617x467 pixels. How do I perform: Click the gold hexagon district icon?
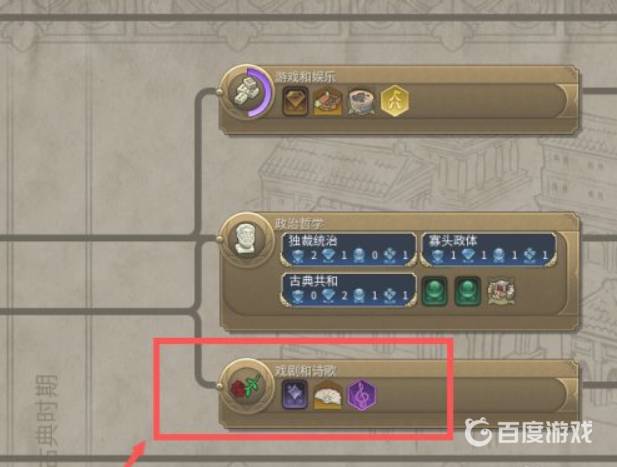click(395, 101)
